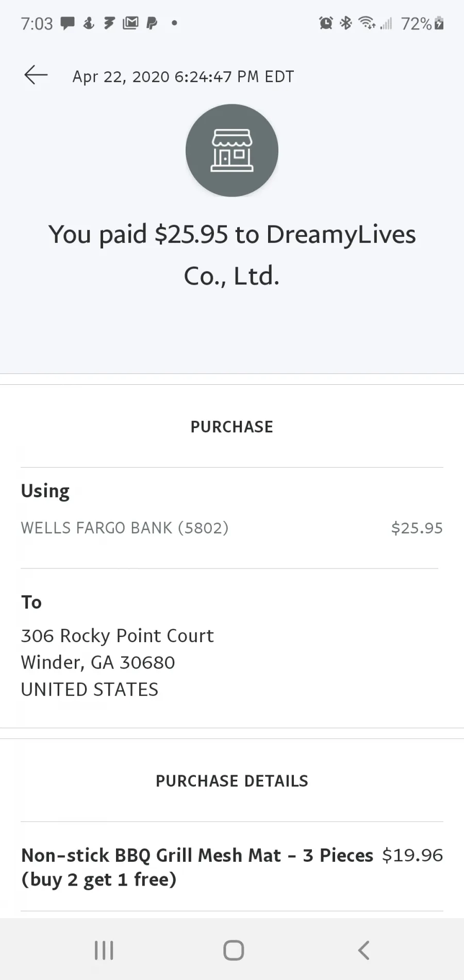Screen dimensions: 464x980
Task: Tap the PURCHASE DETAILS section header
Action: coord(232,781)
